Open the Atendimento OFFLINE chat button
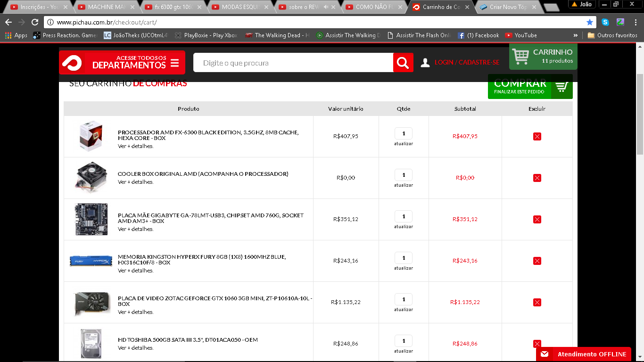 [583, 354]
